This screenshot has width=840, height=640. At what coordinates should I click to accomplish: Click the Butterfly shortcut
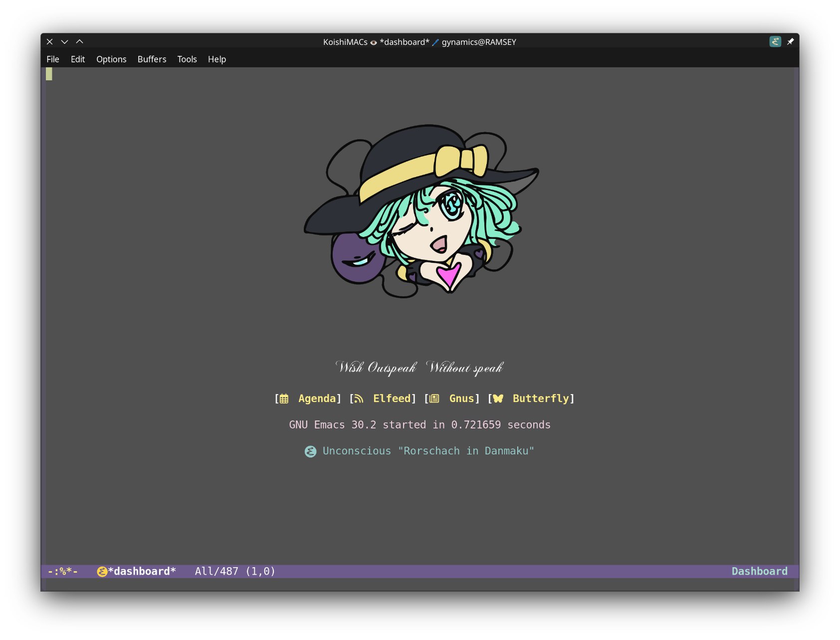click(x=541, y=399)
